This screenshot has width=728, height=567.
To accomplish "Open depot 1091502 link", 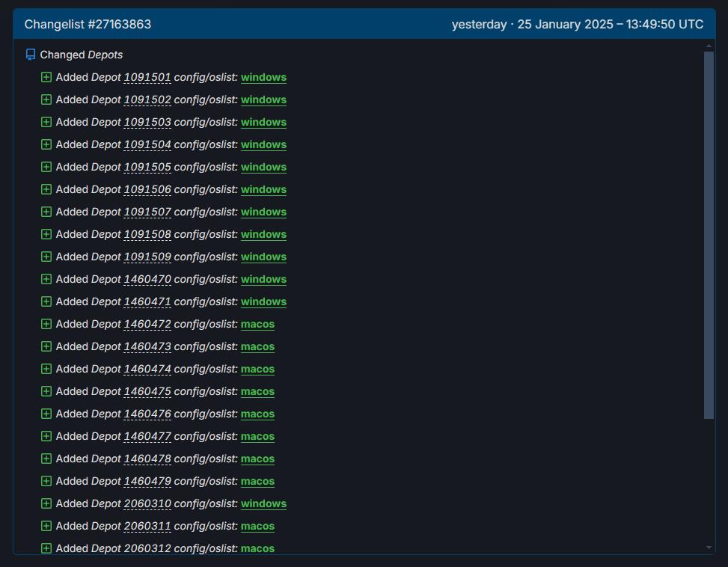I will click(x=147, y=99).
